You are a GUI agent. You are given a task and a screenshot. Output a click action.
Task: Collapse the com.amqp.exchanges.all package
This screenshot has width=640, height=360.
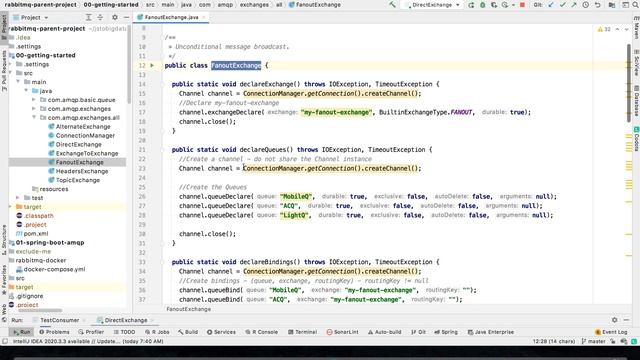point(34,118)
